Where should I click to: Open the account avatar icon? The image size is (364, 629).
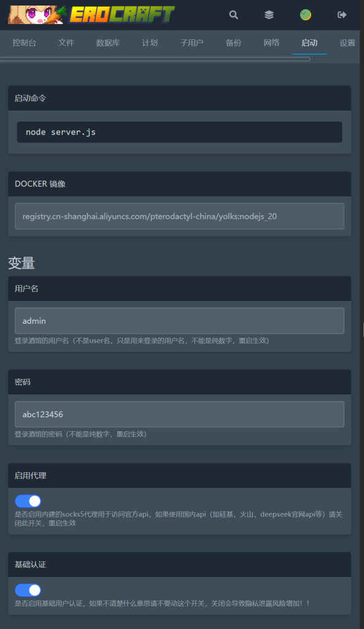pyautogui.click(x=306, y=15)
